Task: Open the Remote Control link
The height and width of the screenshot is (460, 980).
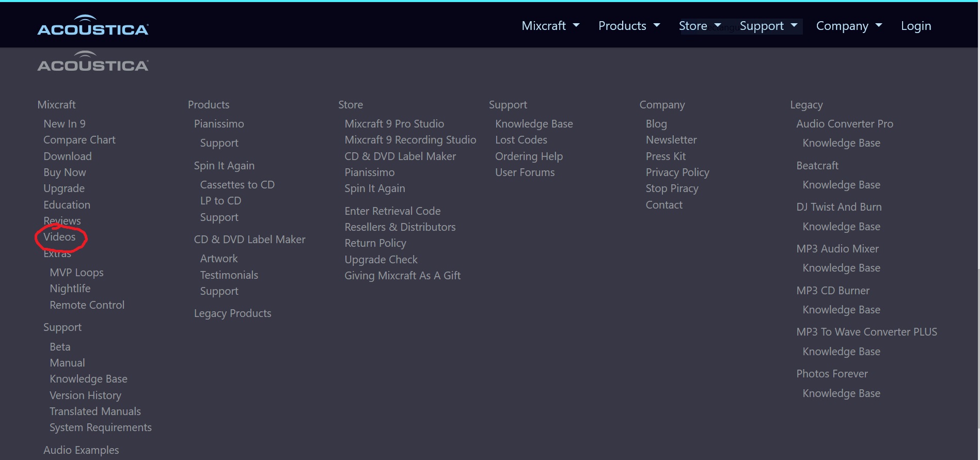Action: [87, 305]
